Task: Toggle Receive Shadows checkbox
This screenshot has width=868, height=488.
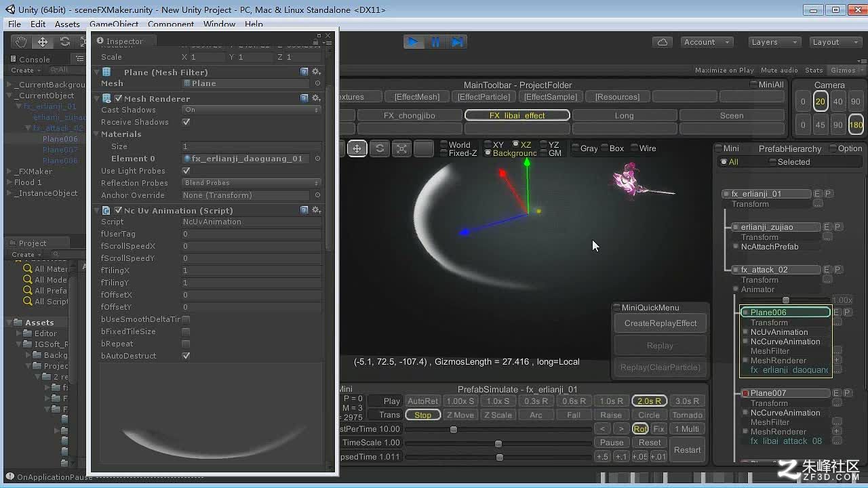Action: tap(186, 122)
